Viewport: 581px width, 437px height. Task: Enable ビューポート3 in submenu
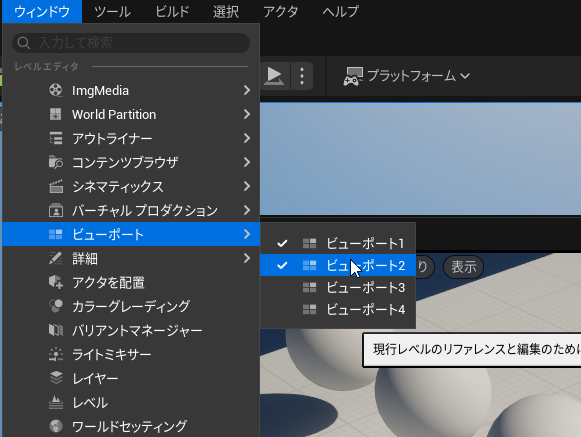[x=338, y=288]
